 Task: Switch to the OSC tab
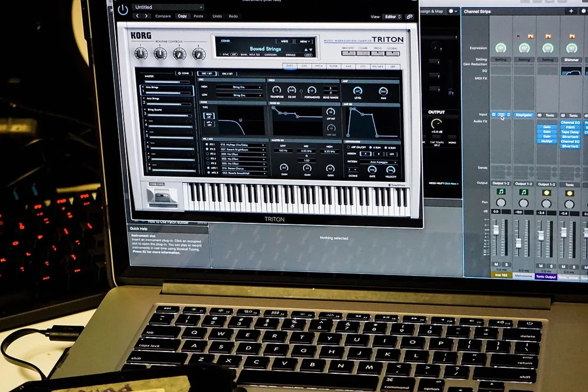(x=304, y=66)
